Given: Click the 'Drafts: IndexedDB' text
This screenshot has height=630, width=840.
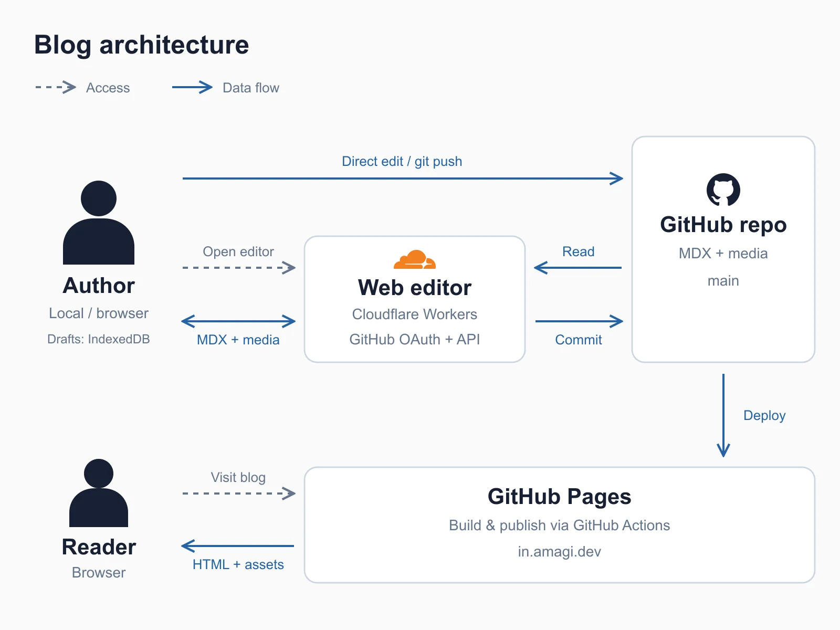Looking at the screenshot, I should pos(99,339).
